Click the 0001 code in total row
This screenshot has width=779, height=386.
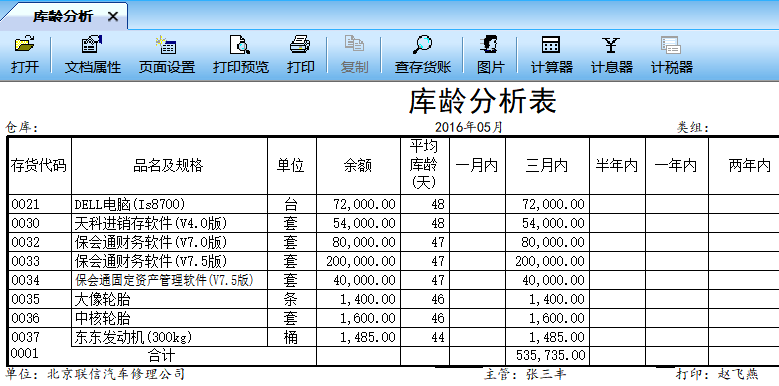tap(25, 353)
